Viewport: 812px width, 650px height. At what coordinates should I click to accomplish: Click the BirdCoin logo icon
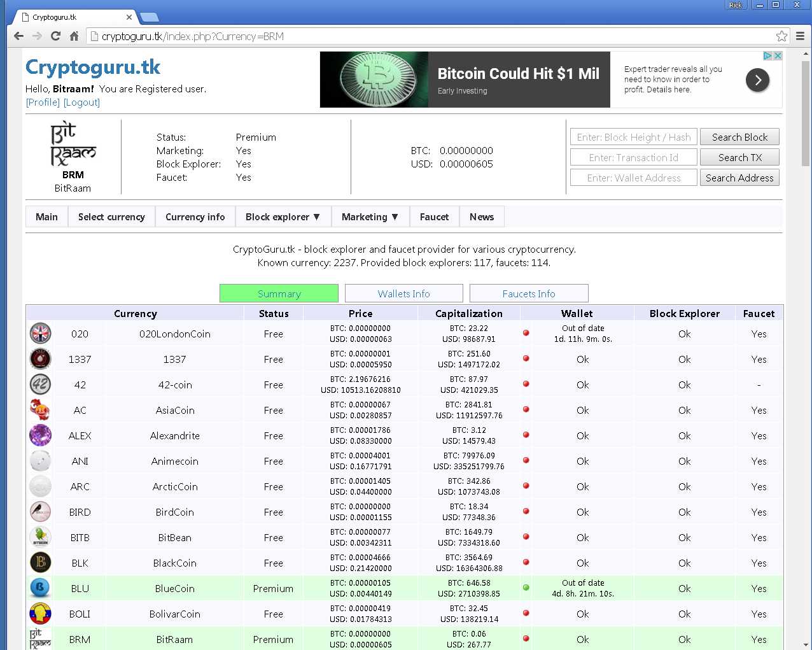coord(41,511)
